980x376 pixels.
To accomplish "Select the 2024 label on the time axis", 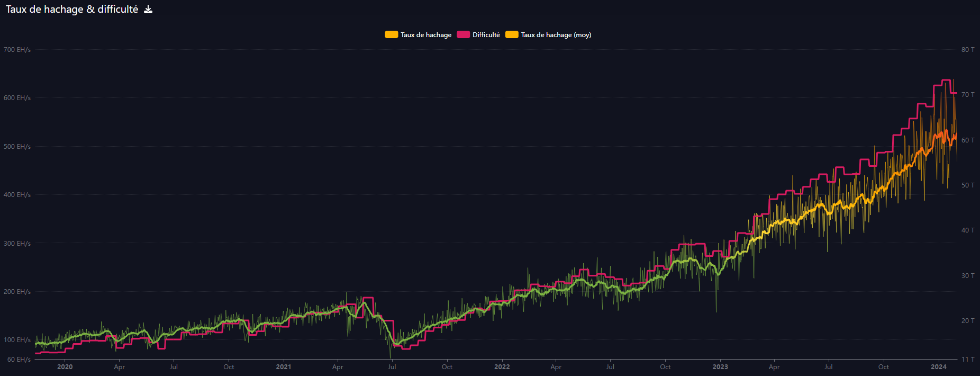I will click(938, 367).
